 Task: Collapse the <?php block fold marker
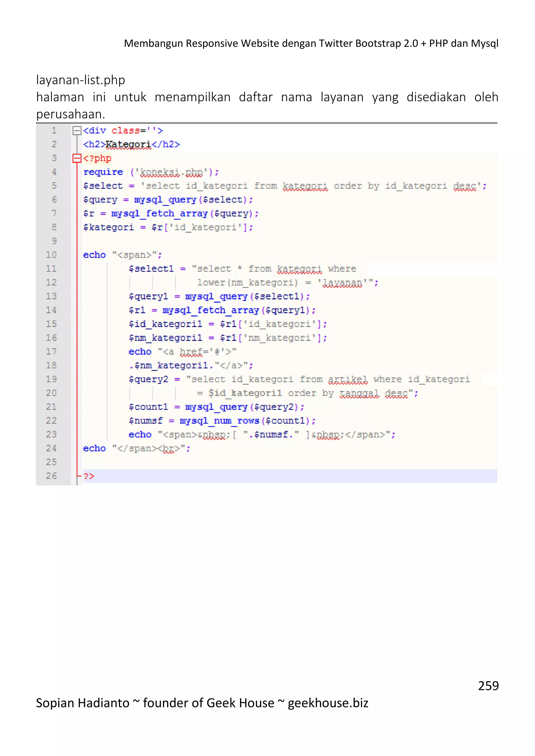pyautogui.click(x=77, y=158)
